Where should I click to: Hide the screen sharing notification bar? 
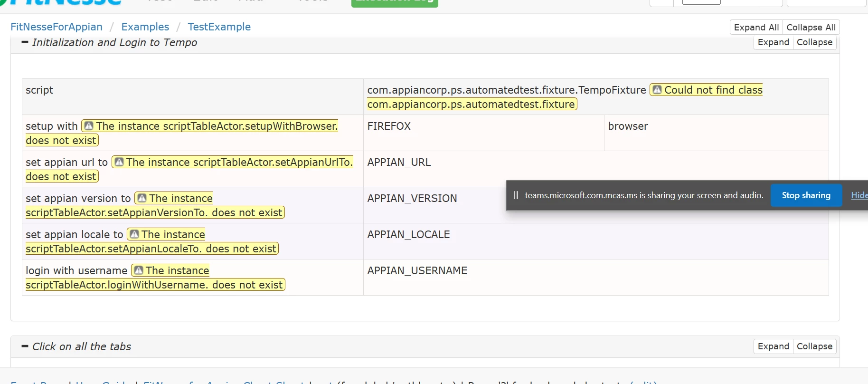(x=859, y=195)
